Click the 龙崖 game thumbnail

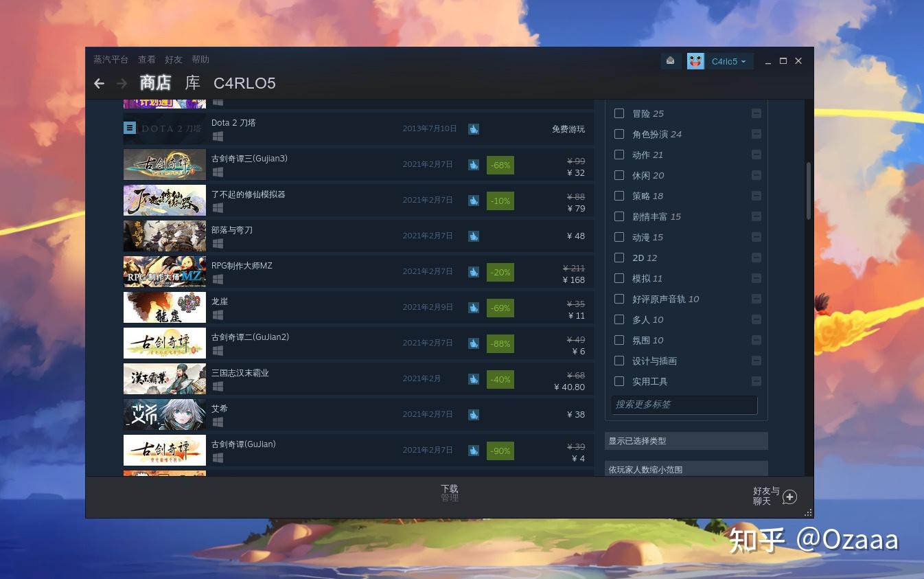coord(165,308)
